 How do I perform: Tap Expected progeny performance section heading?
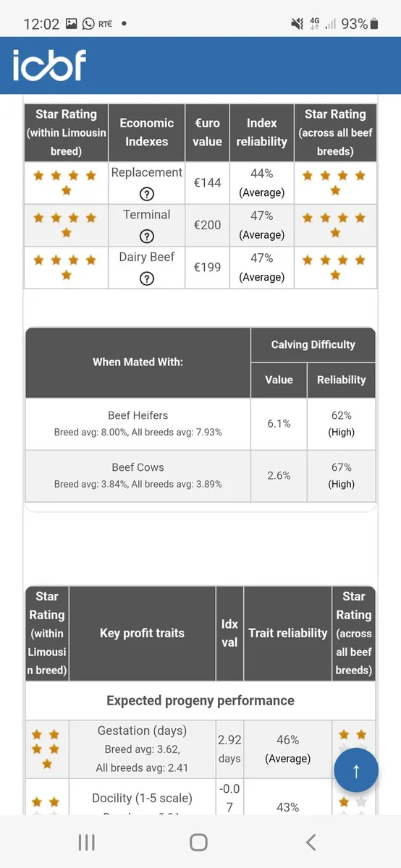[200, 700]
